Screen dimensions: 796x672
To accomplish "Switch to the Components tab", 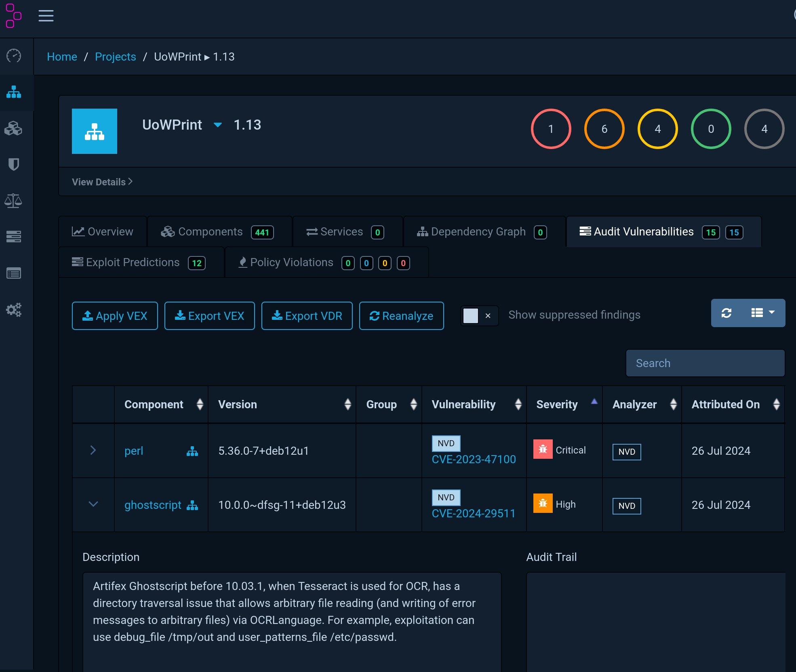I will (x=210, y=231).
